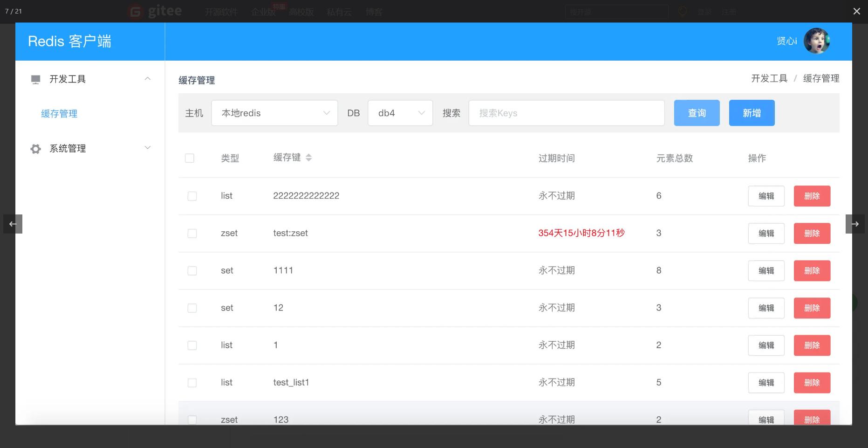The height and width of the screenshot is (448, 868).
Task: Click the gear icon beside 系统管理
Action: tap(35, 148)
